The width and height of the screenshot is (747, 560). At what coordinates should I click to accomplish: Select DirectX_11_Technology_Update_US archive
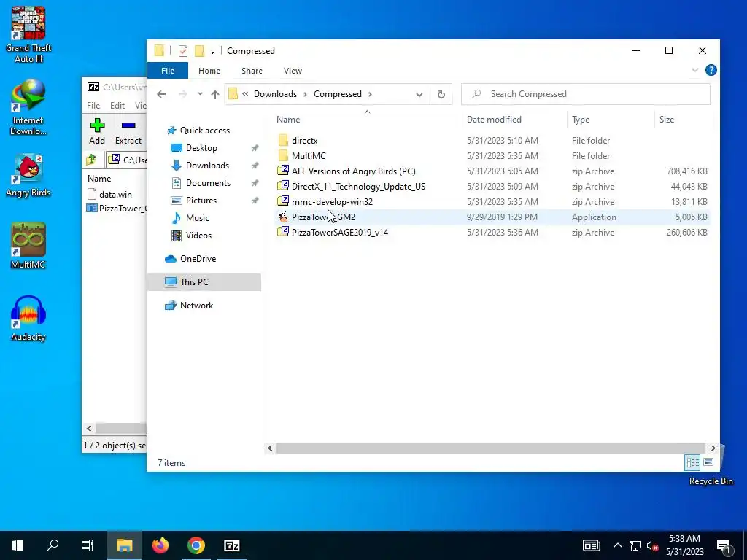(x=492, y=186)
